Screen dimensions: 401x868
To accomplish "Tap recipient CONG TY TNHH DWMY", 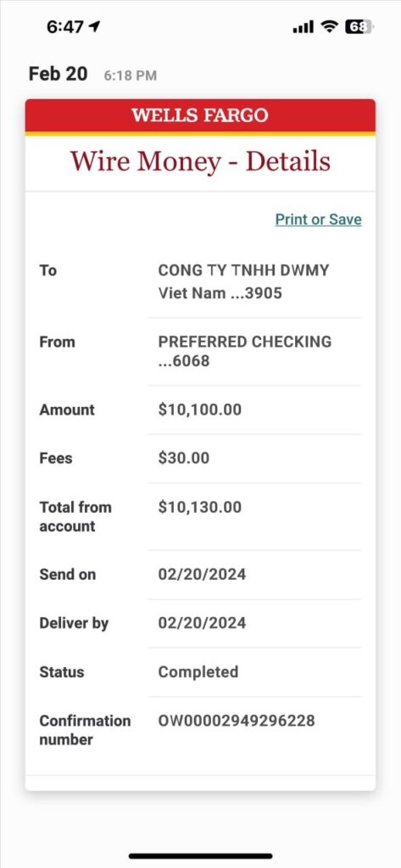I will coord(243,270).
